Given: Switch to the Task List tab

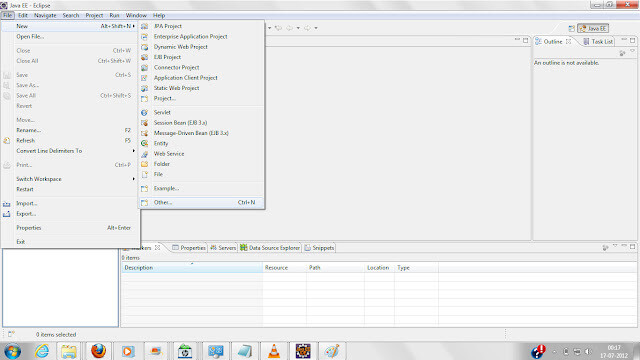Looking at the screenshot, I should click(x=598, y=42).
